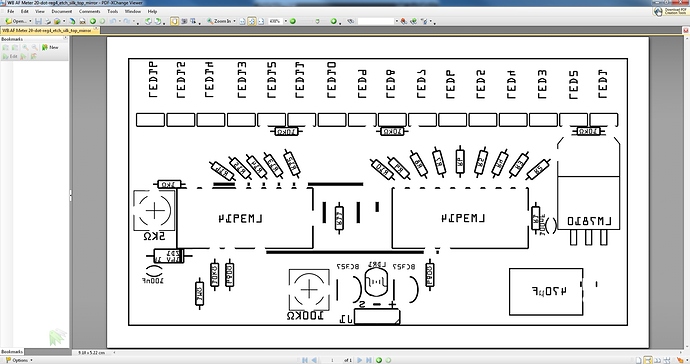Click the New bookmark button
The height and width of the screenshot is (364, 690).
tap(50, 47)
